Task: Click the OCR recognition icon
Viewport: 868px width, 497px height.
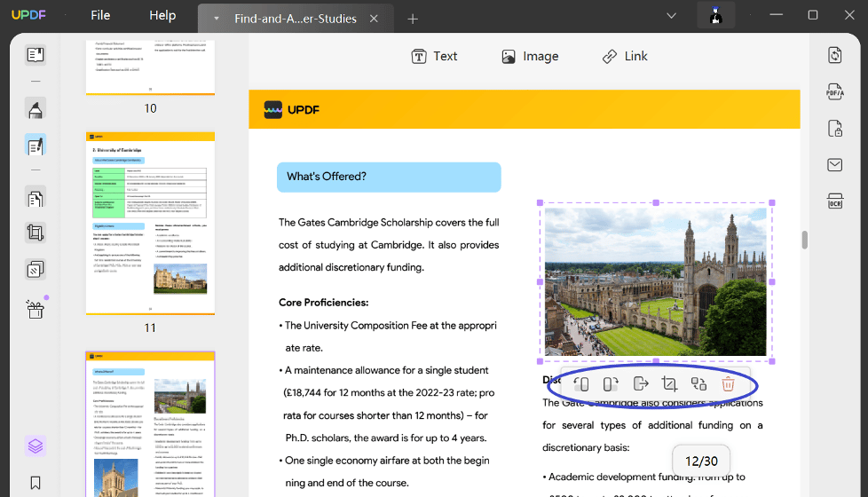Action: [x=835, y=201]
